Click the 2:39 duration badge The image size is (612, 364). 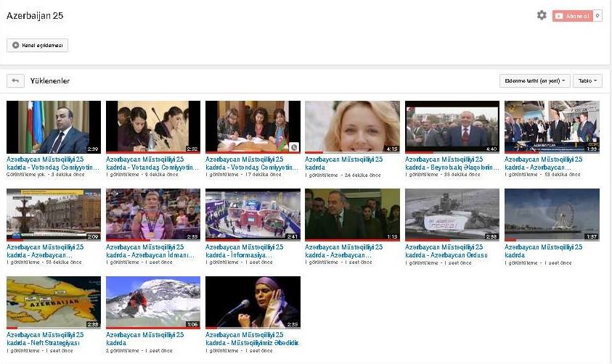[x=93, y=149]
